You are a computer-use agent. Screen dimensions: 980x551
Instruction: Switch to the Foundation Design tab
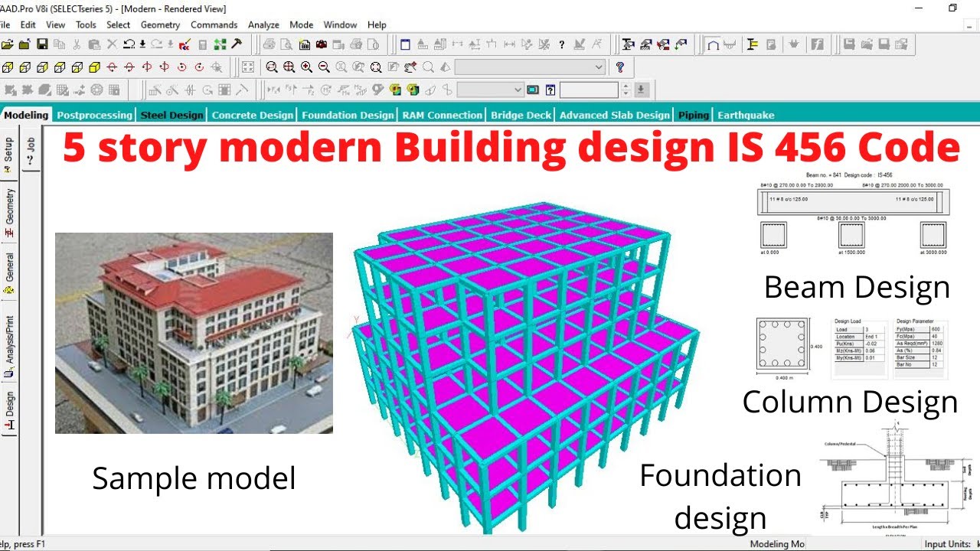348,115
